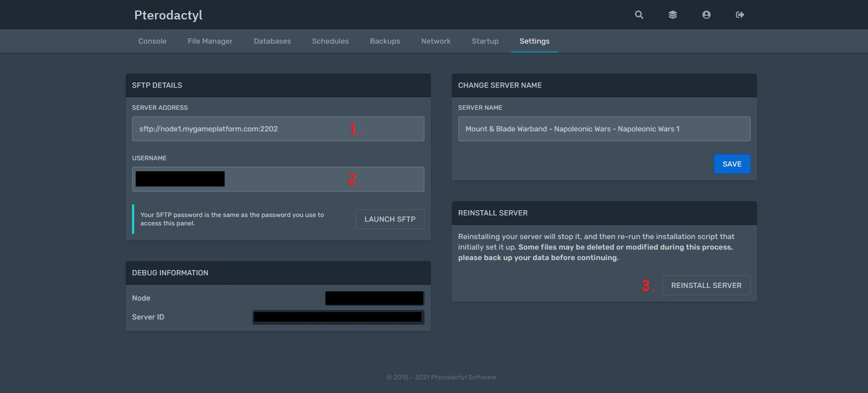This screenshot has height=393, width=868.
Task: Click the SFTP username field
Action: [278, 179]
